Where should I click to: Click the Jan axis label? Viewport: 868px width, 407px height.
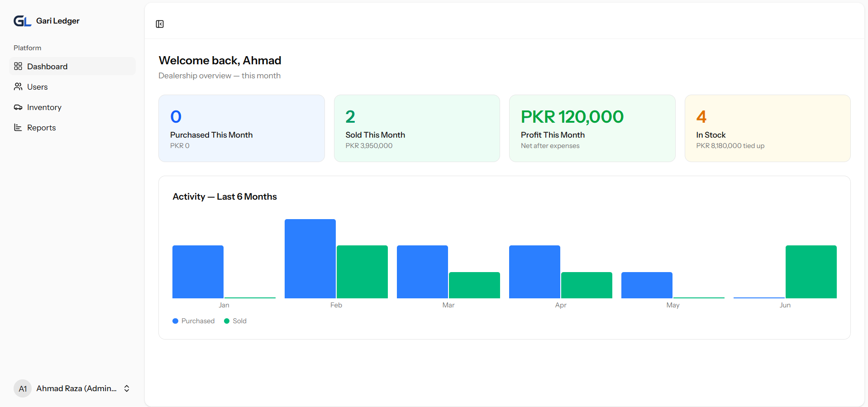(x=224, y=305)
